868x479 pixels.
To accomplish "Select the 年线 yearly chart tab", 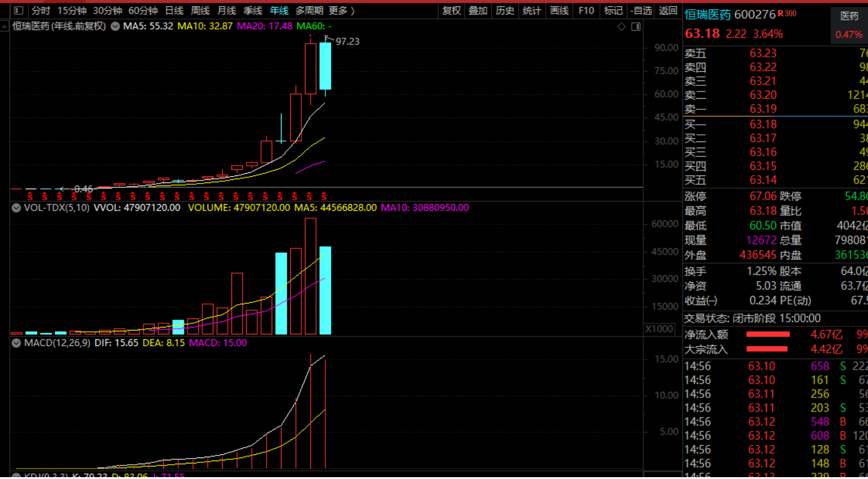I will (279, 11).
